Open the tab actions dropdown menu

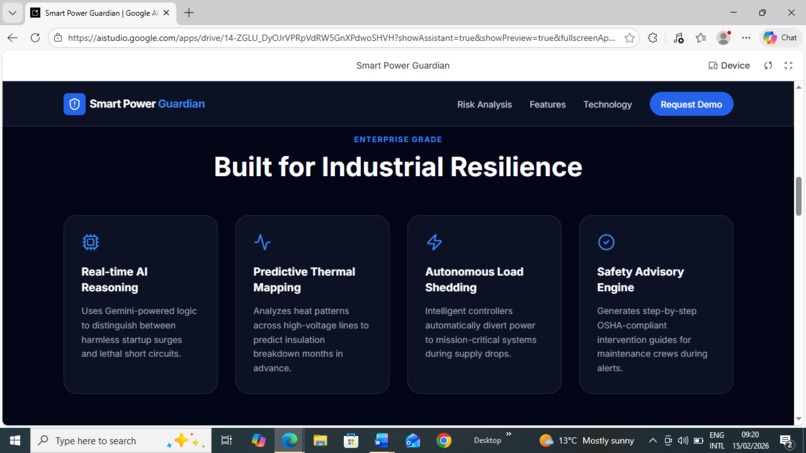pos(12,13)
